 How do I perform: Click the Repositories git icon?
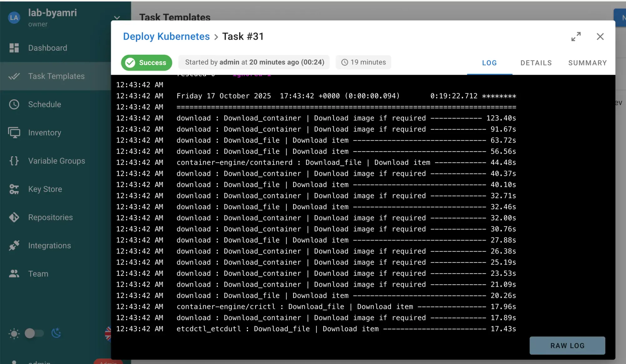(x=14, y=217)
